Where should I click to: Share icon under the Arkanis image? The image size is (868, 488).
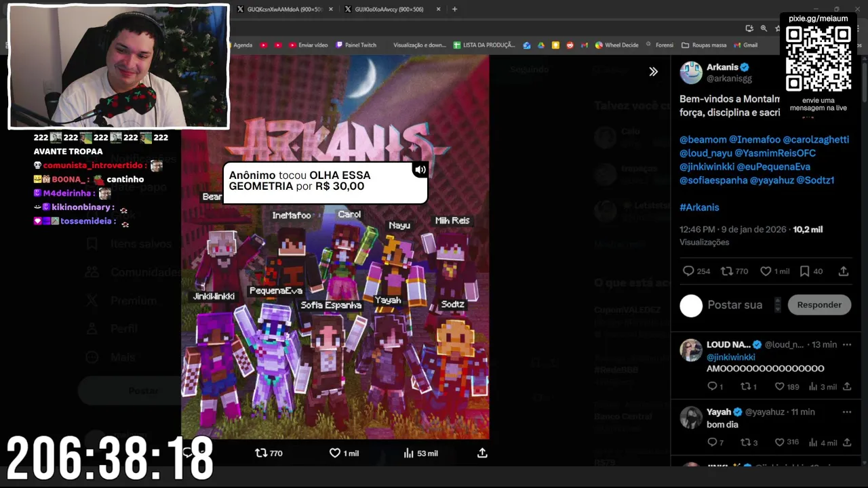point(482,453)
